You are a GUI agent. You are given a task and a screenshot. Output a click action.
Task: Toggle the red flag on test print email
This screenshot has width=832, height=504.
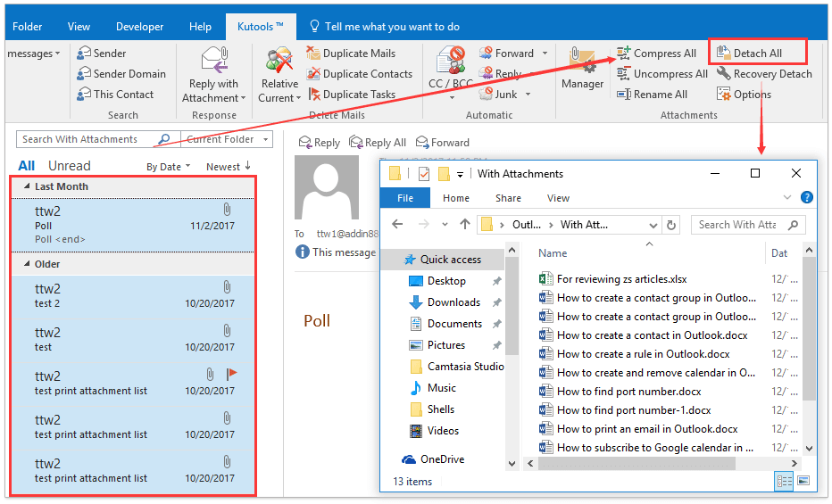[x=232, y=375]
